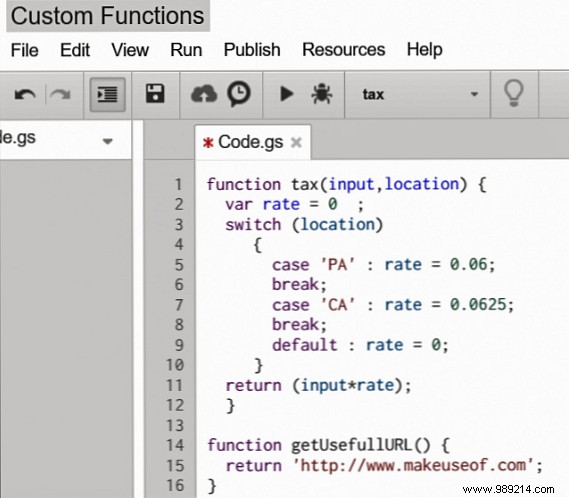This screenshot has width=569, height=498.
Task: Click line number 16 in gutter
Action: 175,485
